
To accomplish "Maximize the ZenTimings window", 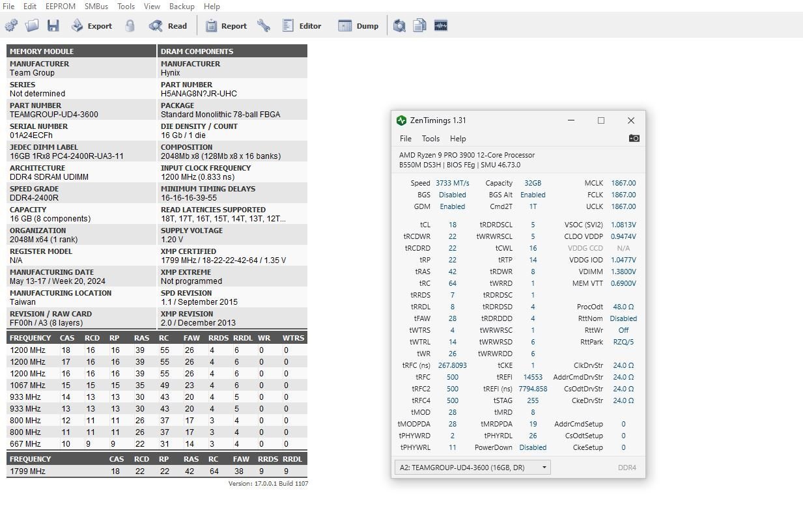I will pyautogui.click(x=601, y=120).
